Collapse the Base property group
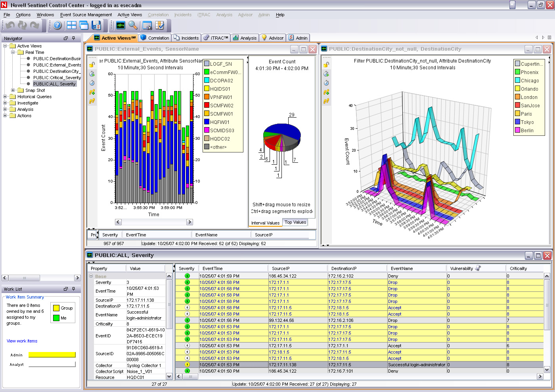 pyautogui.click(x=91, y=276)
